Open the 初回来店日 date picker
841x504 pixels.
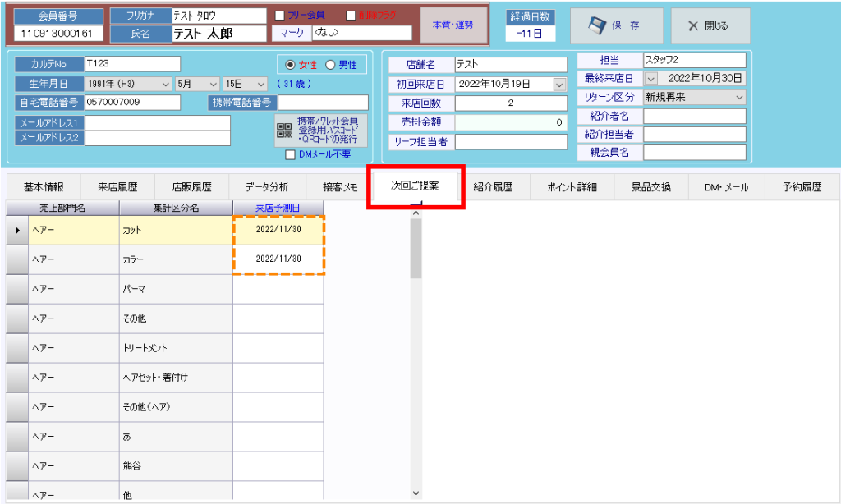click(x=559, y=84)
